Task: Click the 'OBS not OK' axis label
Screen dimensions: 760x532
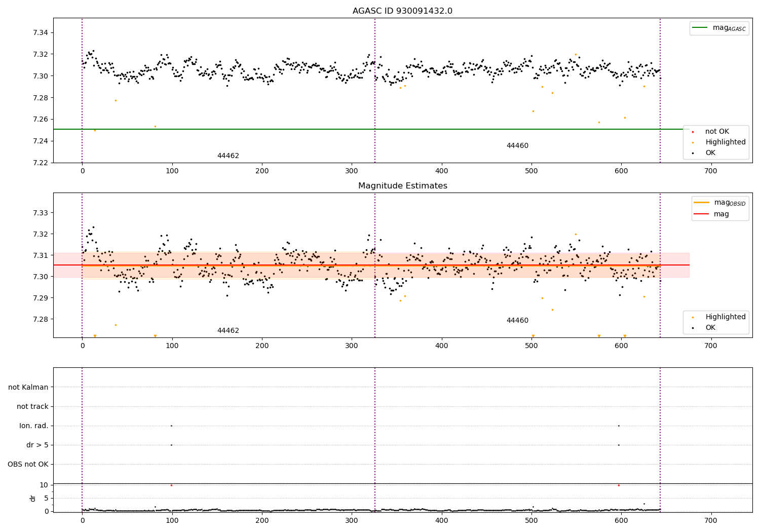Action: pos(28,465)
